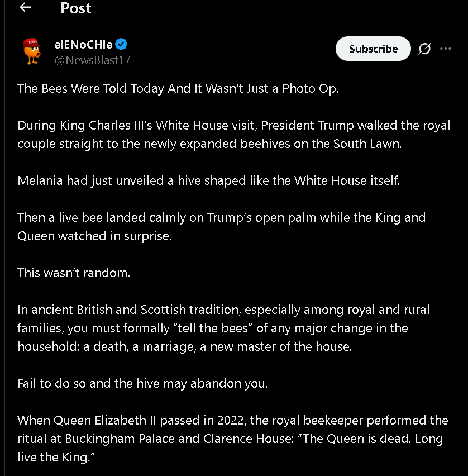Click the line starting 'When Queen Elizabeth II passed'
This screenshot has width=468, height=476.
(x=232, y=420)
